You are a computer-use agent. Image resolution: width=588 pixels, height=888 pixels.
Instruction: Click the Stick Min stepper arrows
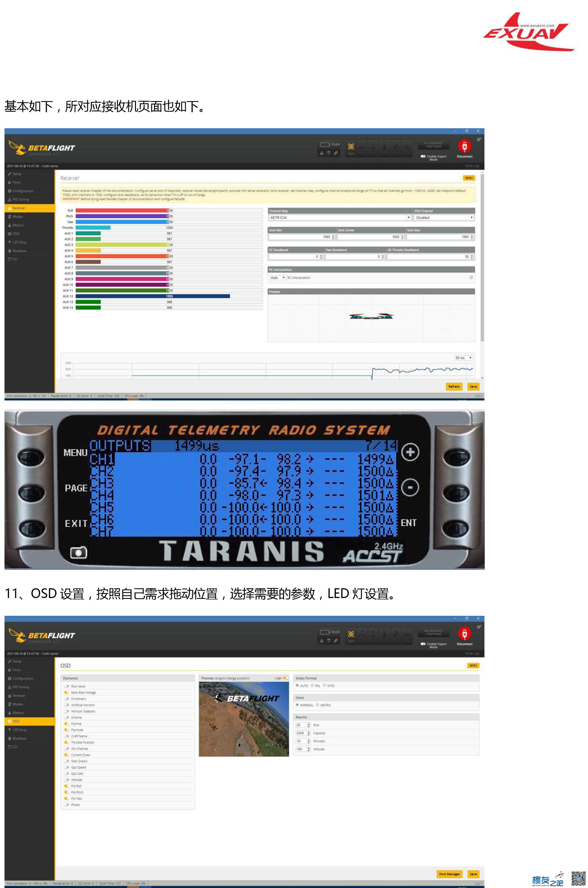(333, 237)
